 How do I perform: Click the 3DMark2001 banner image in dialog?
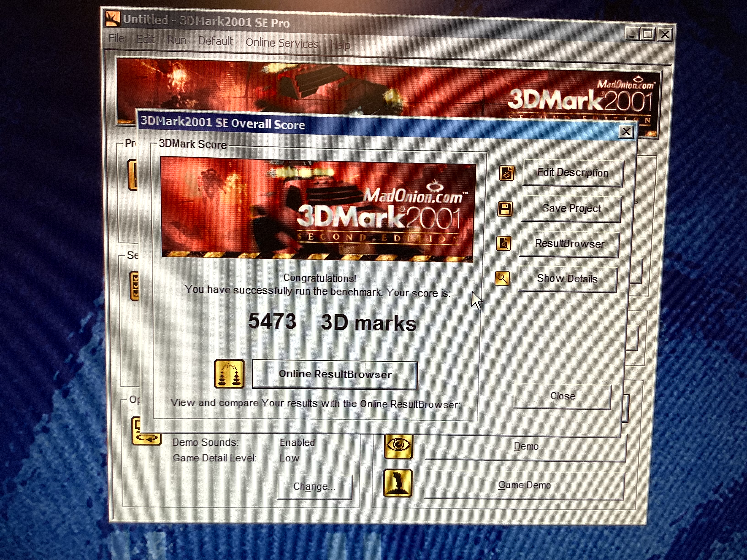(x=317, y=209)
